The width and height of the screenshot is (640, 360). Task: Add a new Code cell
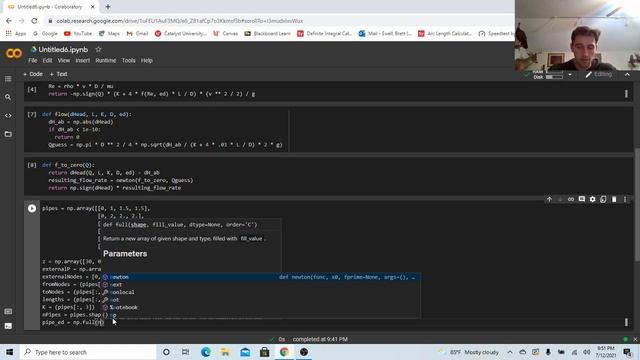[x=33, y=74]
